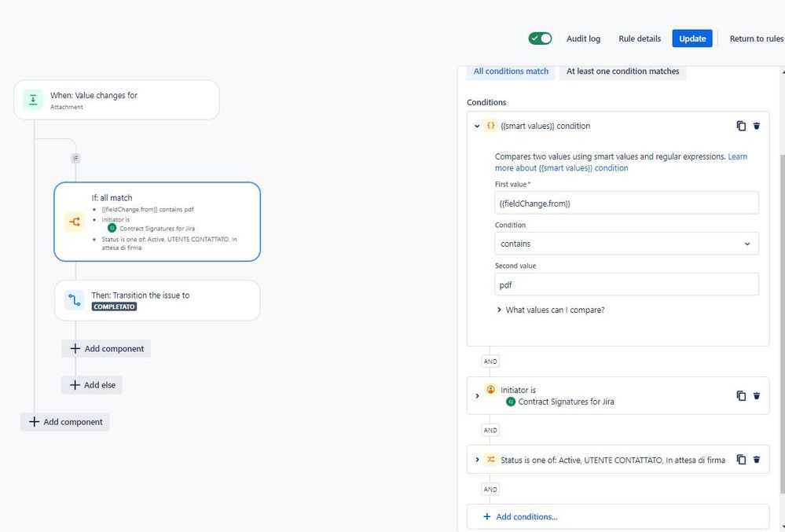Click the blue Update button
The height and width of the screenshot is (532, 785).
(x=691, y=39)
